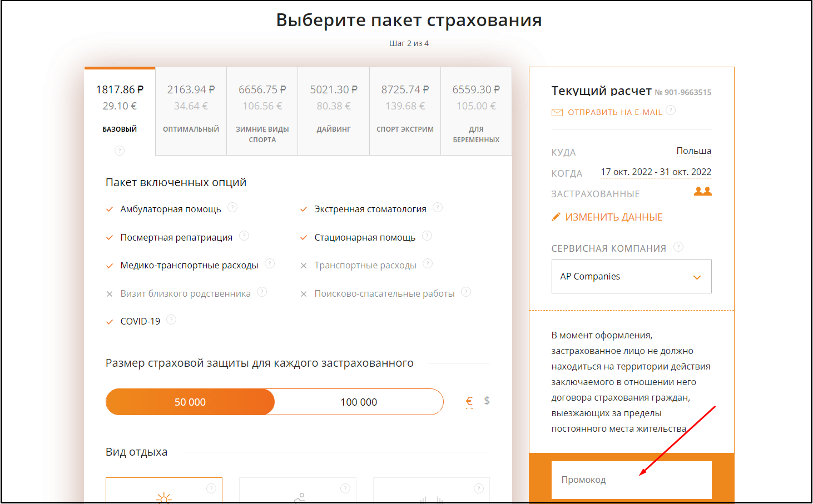Change destination Польша
The width and height of the screenshot is (813, 504).
[693, 151]
